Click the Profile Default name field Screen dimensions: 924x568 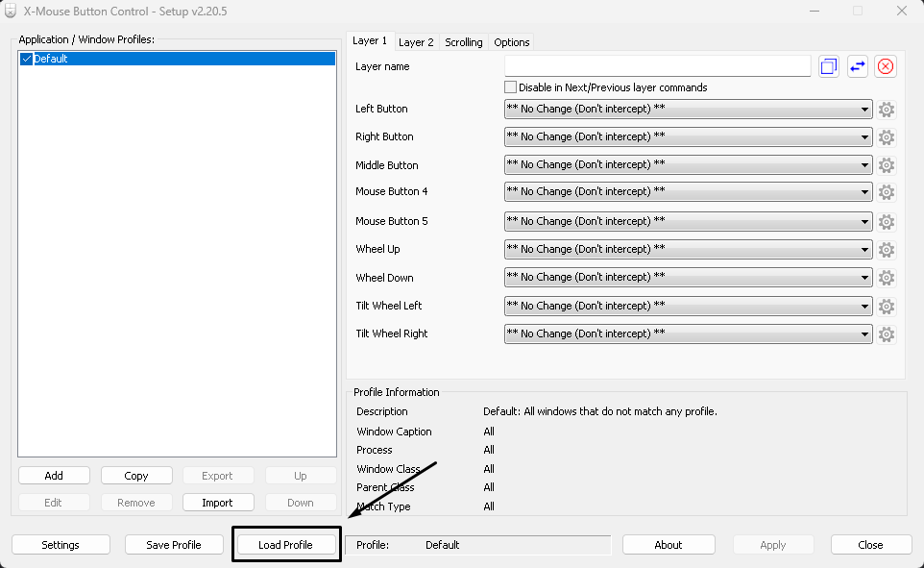tap(478, 545)
